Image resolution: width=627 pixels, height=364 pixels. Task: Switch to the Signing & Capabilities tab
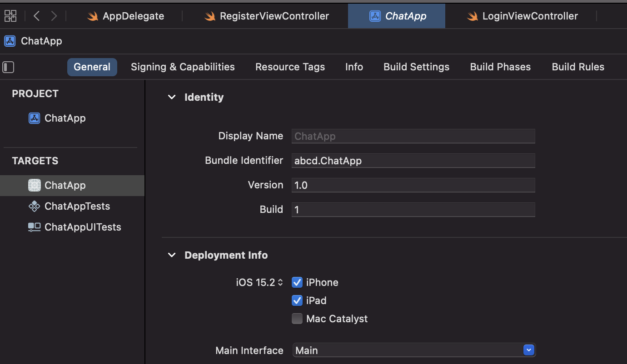(x=183, y=67)
